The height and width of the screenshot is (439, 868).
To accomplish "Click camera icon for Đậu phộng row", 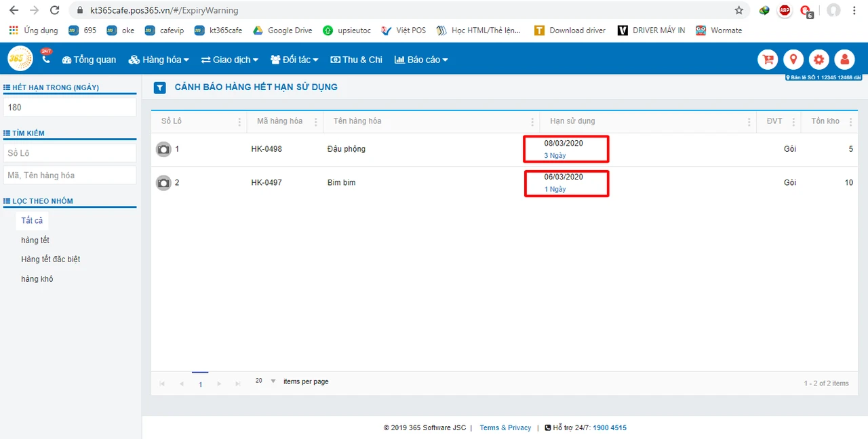I will 163,149.
